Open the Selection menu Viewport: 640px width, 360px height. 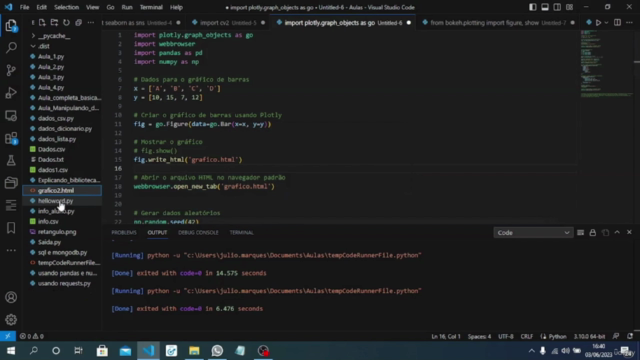(x=66, y=7)
